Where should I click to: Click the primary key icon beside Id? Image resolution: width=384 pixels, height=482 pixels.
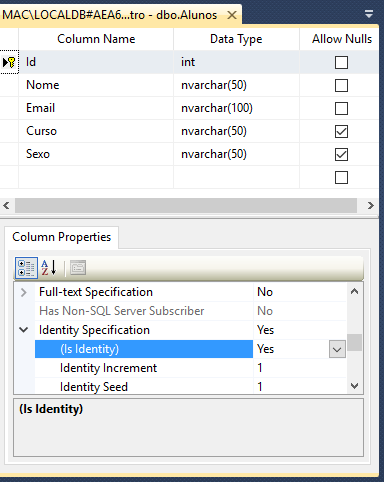pyautogui.click(x=9, y=62)
